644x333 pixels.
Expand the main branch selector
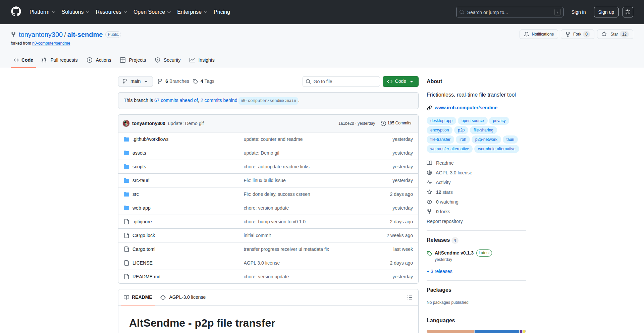[x=135, y=81]
